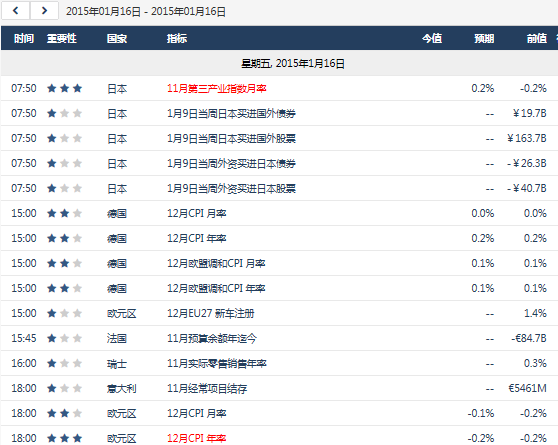Click the star rating of EU27 新车注册 row

pyautogui.click(x=64, y=313)
